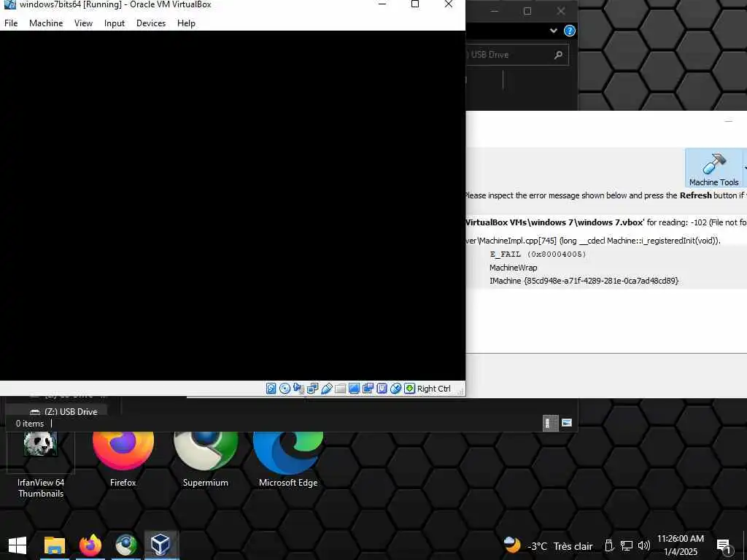Open the Devices menu
747x560 pixels.
coord(151,23)
